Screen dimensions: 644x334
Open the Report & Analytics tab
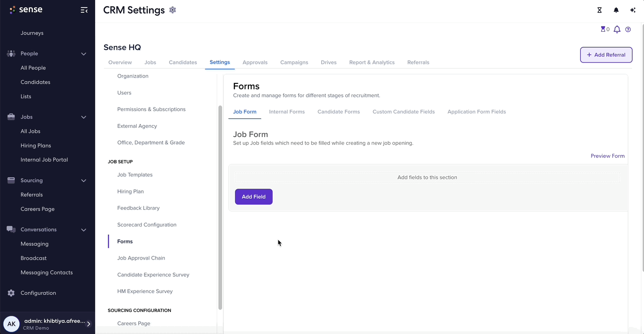coord(372,62)
